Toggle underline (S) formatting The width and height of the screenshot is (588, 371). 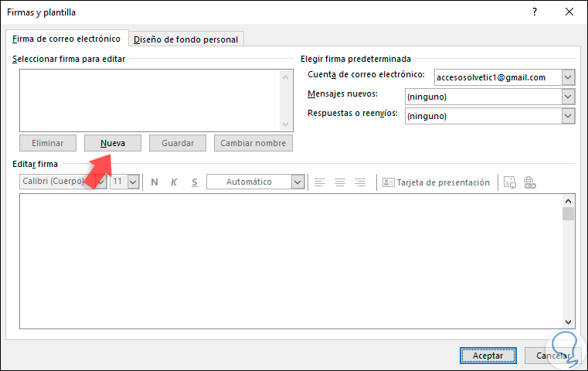pyautogui.click(x=194, y=182)
